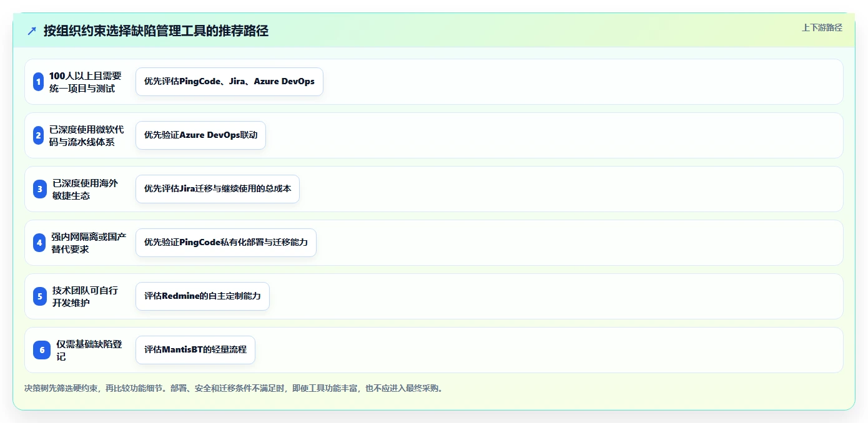The width and height of the screenshot is (868, 423).
Task: Click the 优先验证PingCode私有化部署与迁移能力 chip
Action: tap(226, 243)
